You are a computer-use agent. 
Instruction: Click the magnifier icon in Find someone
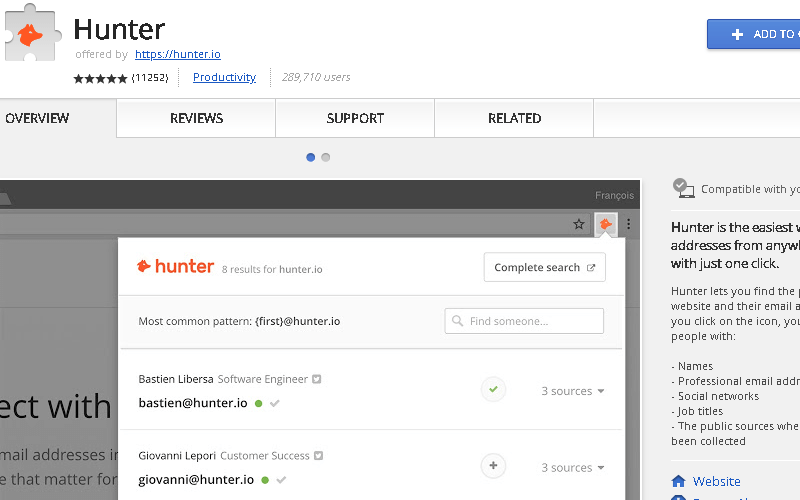(x=458, y=321)
